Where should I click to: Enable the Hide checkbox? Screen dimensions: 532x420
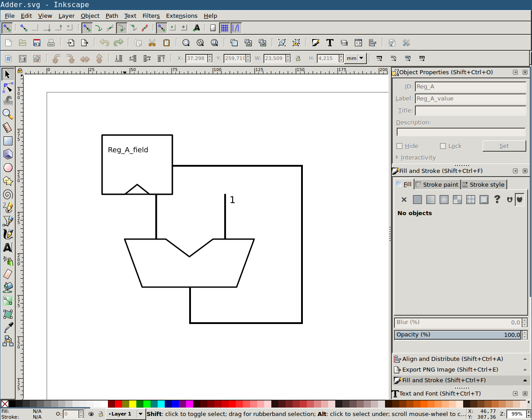coord(399,146)
